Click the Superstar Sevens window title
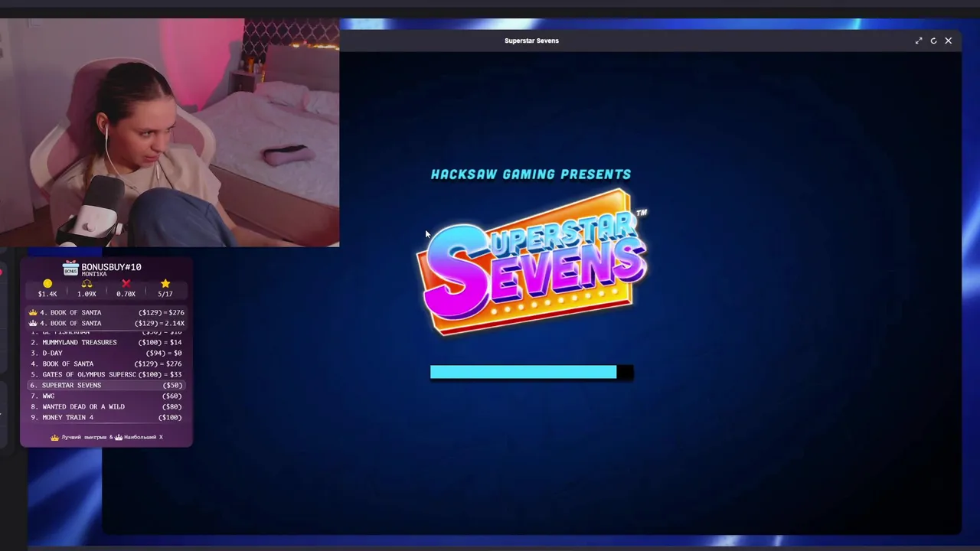 531,41
